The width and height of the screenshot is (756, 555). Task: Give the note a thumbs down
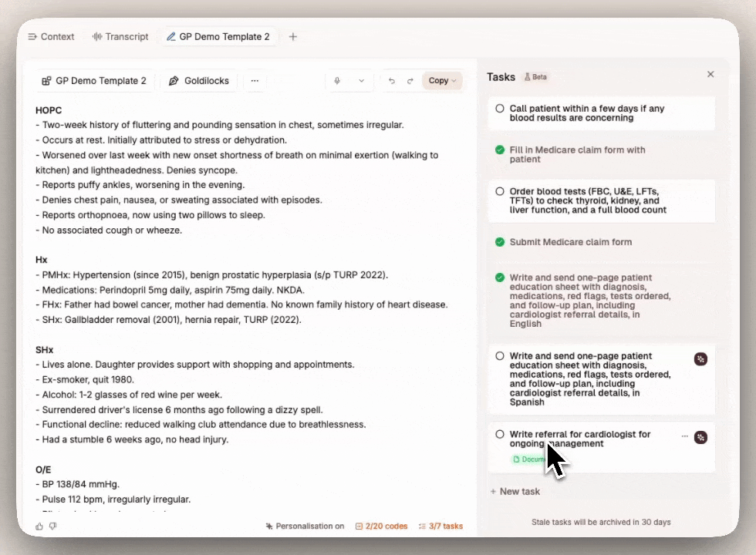[x=52, y=526]
